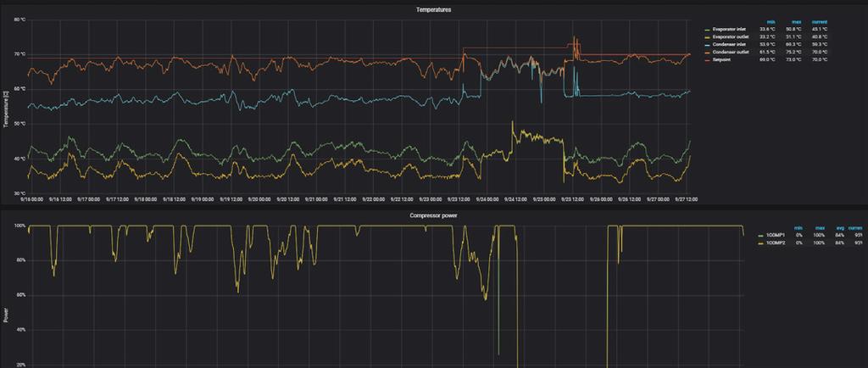The height and width of the screenshot is (368, 868).
Task: Sort Temperatures legend by min column
Action: point(771,22)
